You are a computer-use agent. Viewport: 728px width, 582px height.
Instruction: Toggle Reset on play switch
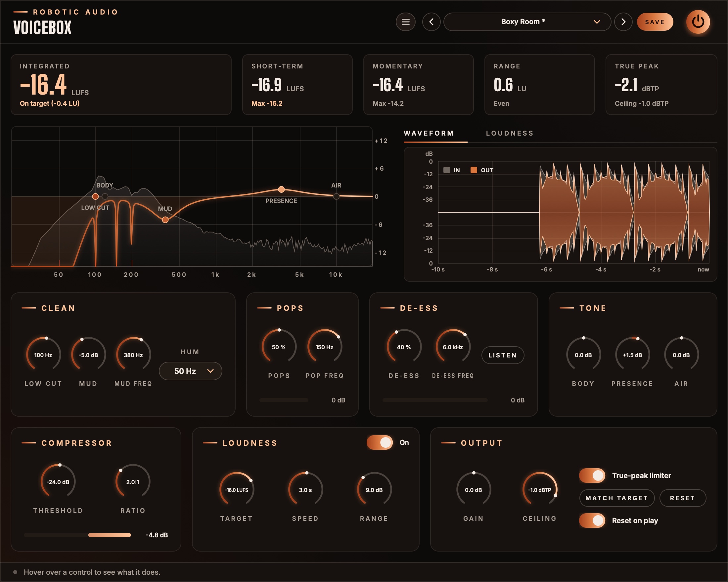click(592, 520)
